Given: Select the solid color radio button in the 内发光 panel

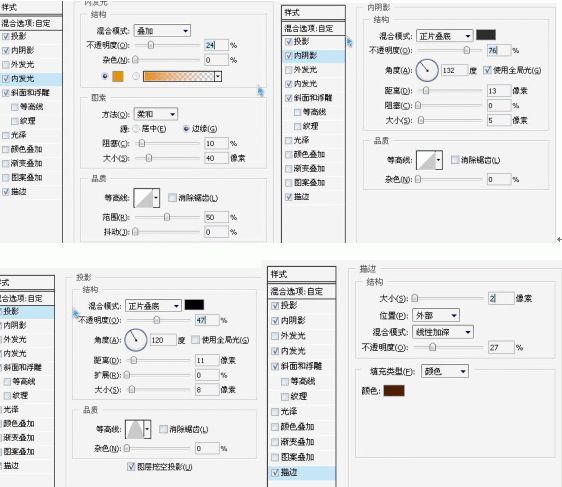Looking at the screenshot, I should pos(105,76).
